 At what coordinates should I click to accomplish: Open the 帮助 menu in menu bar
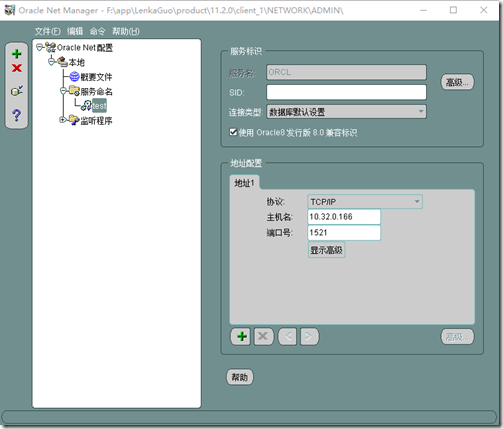(x=126, y=31)
